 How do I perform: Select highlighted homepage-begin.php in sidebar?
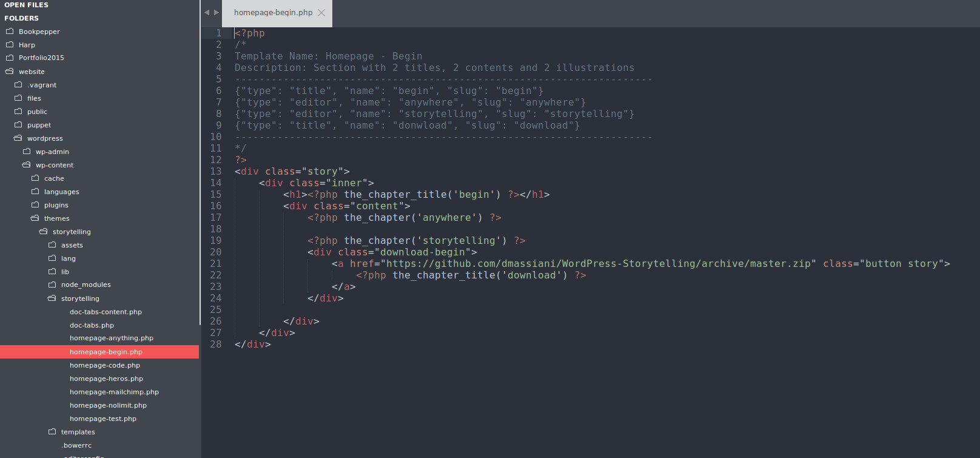[99, 352]
